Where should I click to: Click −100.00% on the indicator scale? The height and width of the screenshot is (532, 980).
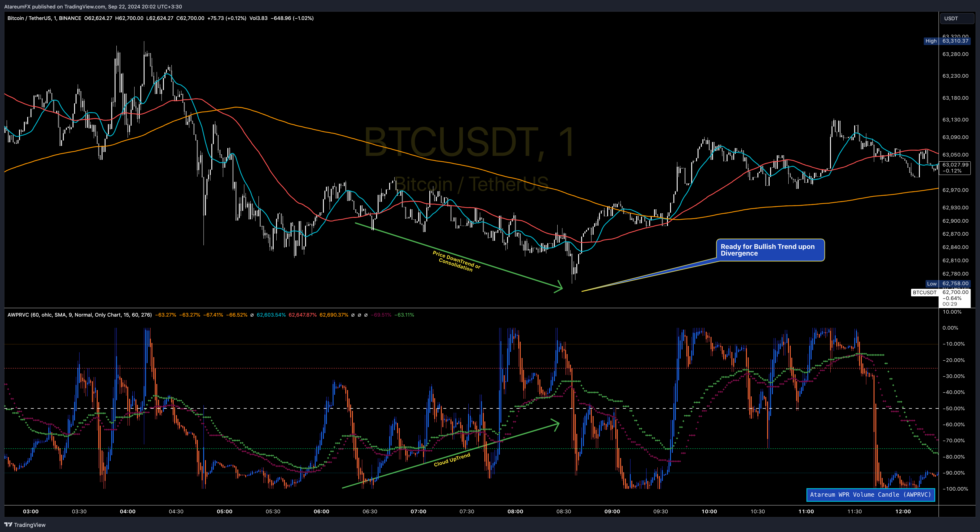(x=955, y=489)
